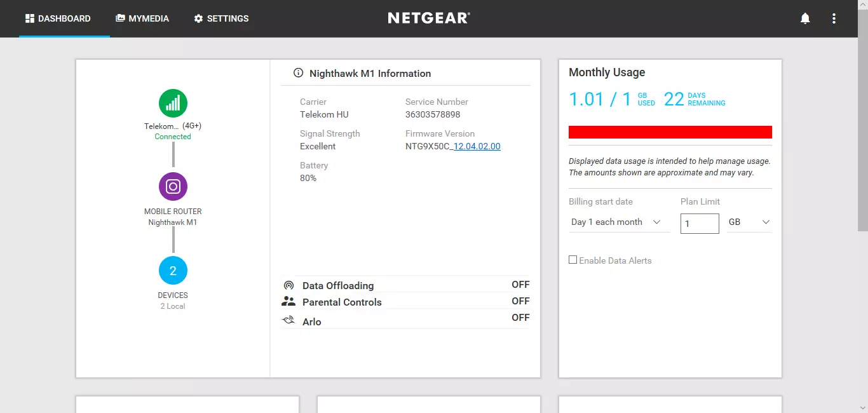This screenshot has width=868, height=413.
Task: Click the 80% battery value
Action: click(x=308, y=178)
